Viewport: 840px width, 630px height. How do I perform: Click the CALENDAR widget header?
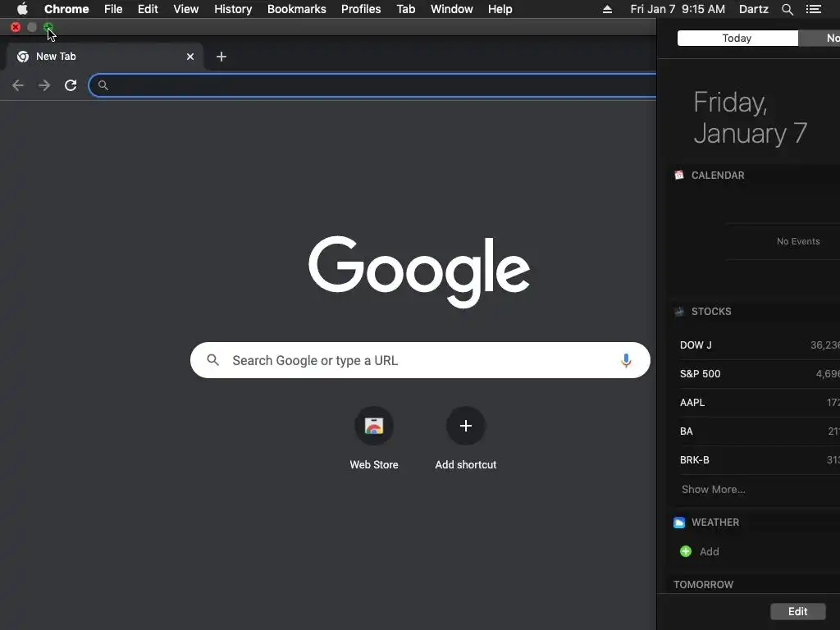(718, 176)
